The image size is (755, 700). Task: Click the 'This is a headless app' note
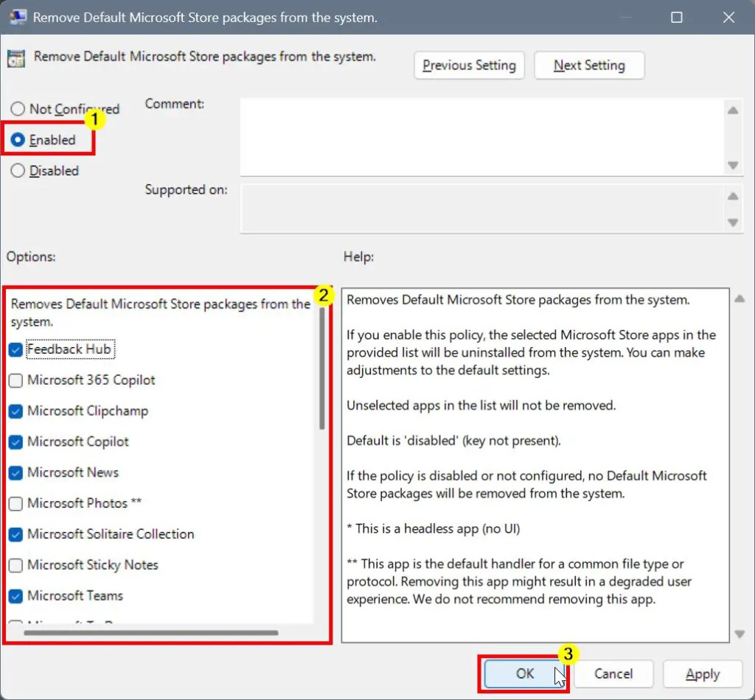(434, 529)
